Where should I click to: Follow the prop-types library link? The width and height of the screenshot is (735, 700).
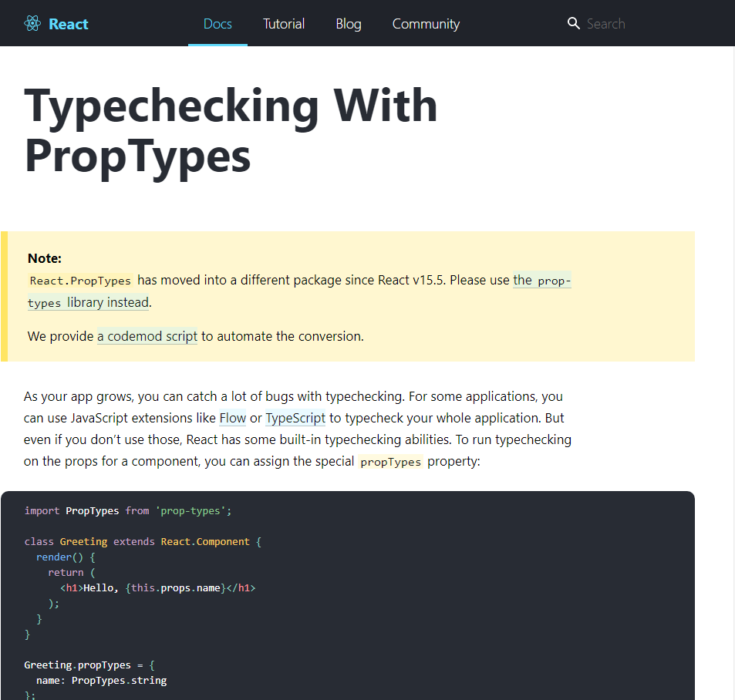coord(542,280)
